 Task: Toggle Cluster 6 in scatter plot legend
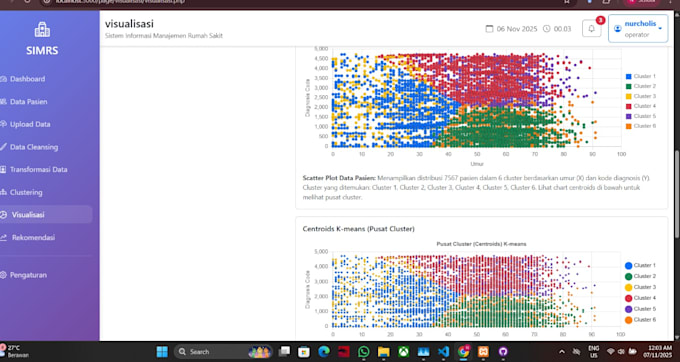click(641, 126)
